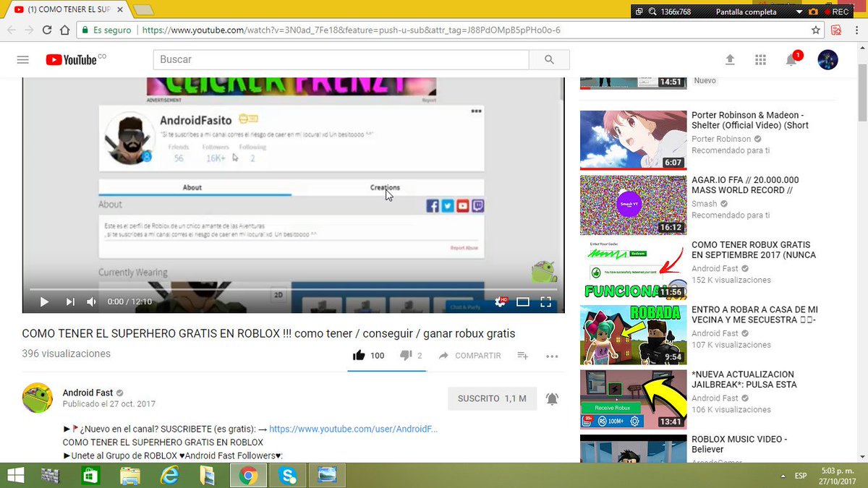Open Porter Robinson Shelter video thumbnail
This screenshot has height=488, width=868.
tap(634, 140)
